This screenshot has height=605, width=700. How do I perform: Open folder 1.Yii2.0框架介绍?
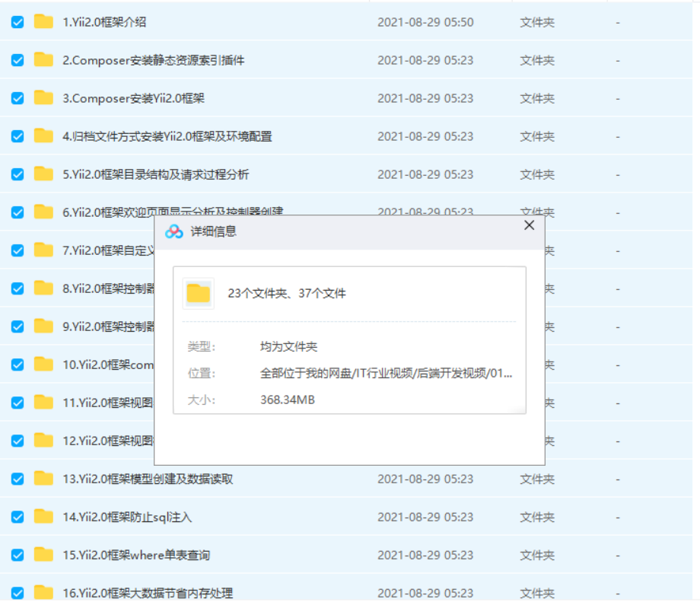(x=104, y=22)
